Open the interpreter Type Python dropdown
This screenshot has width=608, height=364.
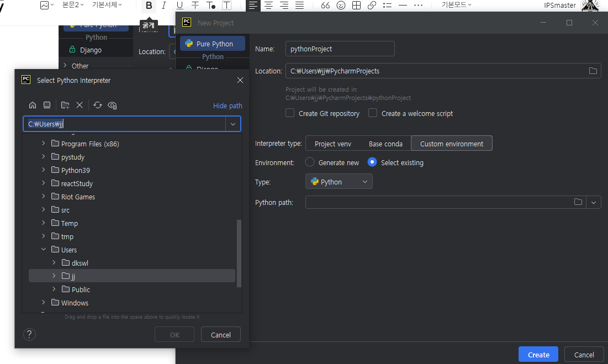(339, 181)
